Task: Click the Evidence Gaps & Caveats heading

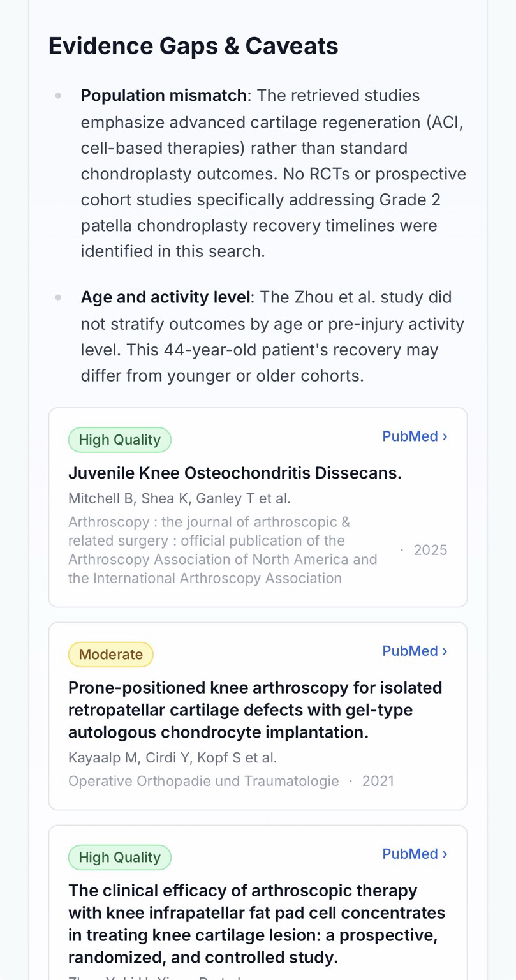Action: coord(193,46)
